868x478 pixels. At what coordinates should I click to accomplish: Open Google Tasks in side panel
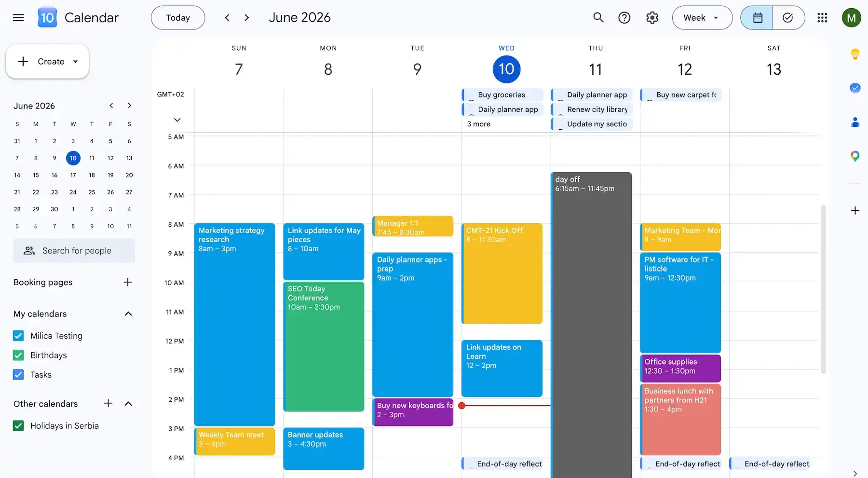click(x=855, y=88)
